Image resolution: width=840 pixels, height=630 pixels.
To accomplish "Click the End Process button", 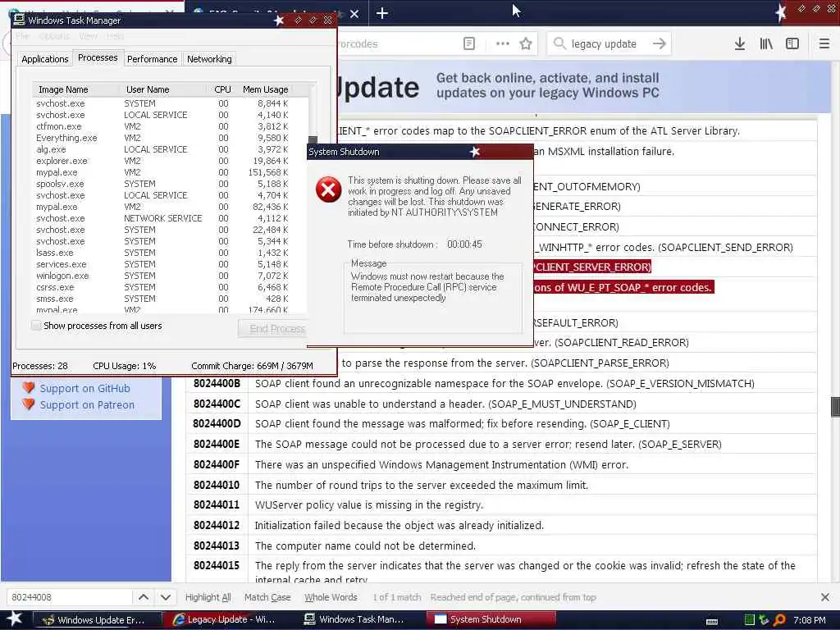I will tap(272, 328).
